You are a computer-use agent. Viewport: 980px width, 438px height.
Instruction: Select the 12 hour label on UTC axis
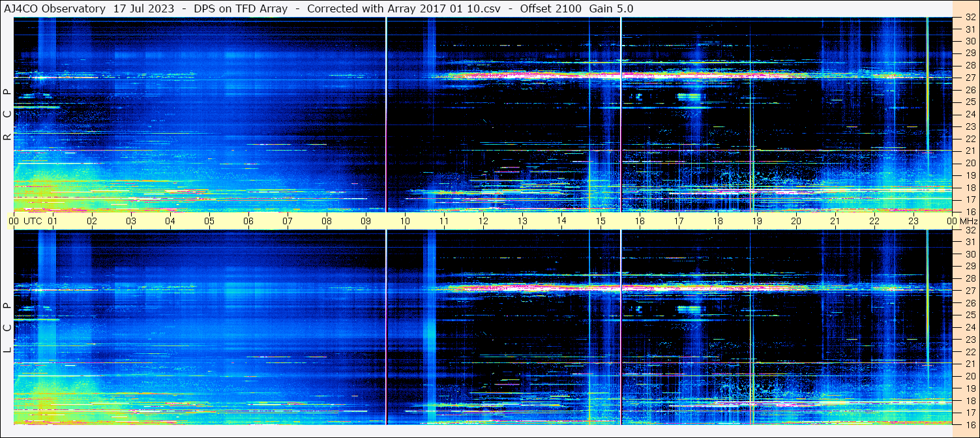[483, 221]
